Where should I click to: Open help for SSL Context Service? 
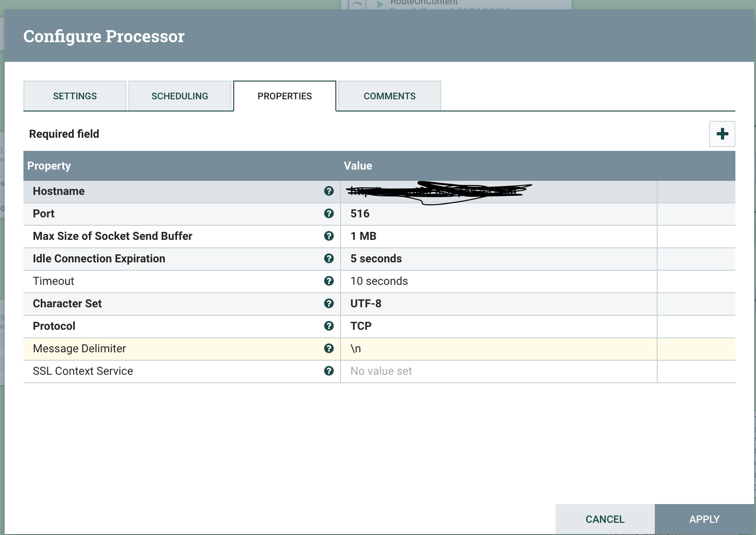click(x=329, y=371)
